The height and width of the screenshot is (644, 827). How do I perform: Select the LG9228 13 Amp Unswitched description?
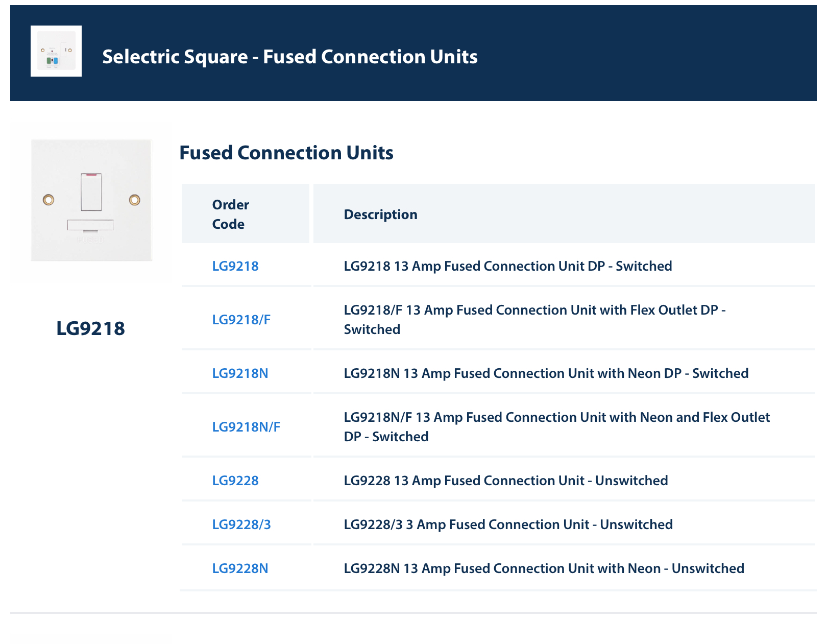point(506,481)
